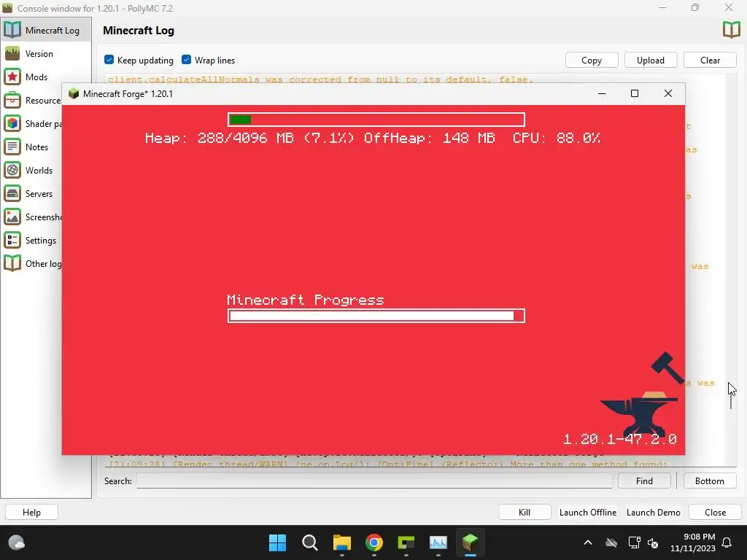Open the Windows Start menu
Image resolution: width=747 pixels, height=560 pixels.
tap(278, 542)
